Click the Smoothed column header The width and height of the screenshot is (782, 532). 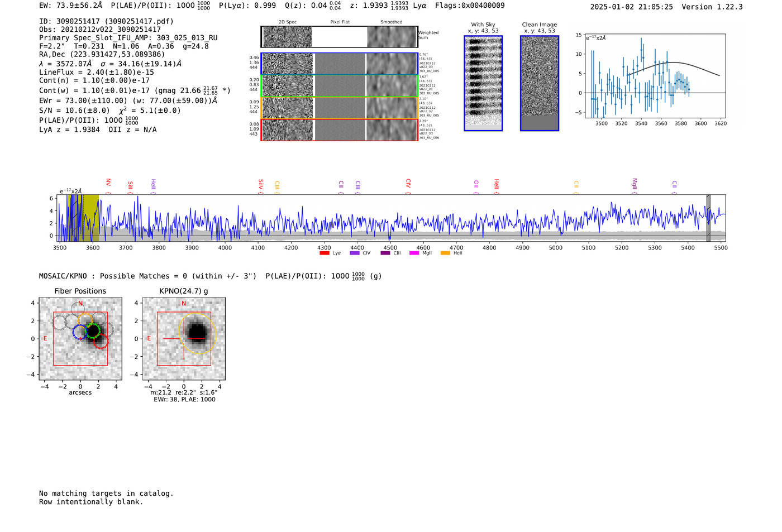pyautogui.click(x=392, y=22)
